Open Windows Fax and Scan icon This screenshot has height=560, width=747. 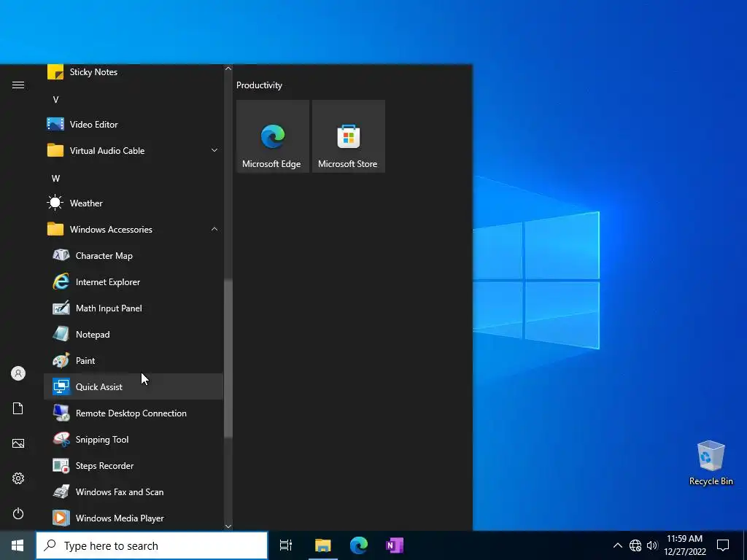61,491
